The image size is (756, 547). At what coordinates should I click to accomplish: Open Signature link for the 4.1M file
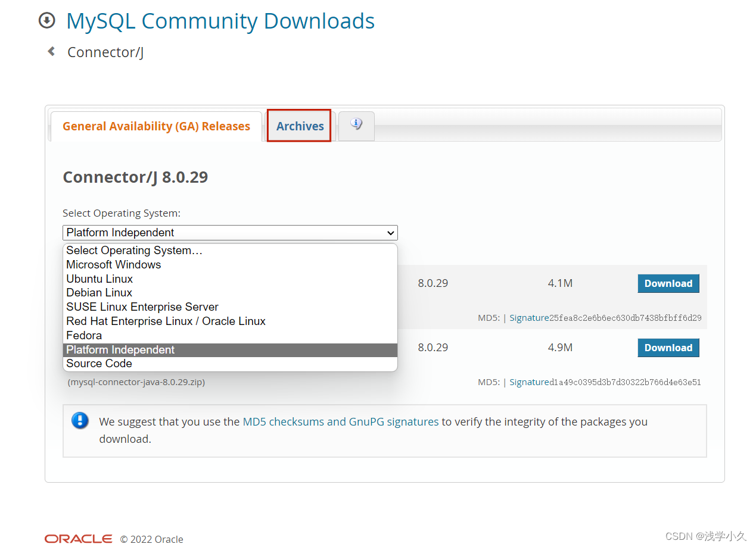pyautogui.click(x=529, y=318)
